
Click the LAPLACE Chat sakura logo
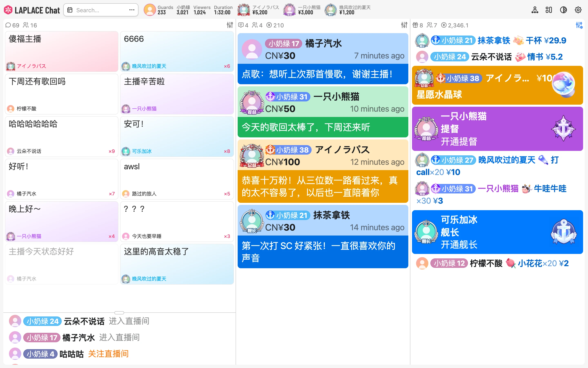(8, 10)
